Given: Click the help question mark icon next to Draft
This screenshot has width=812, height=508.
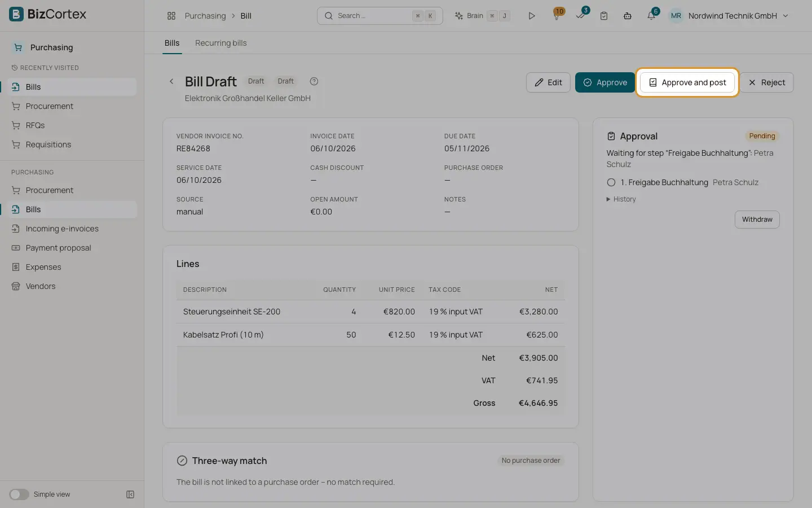Looking at the screenshot, I should point(314,81).
